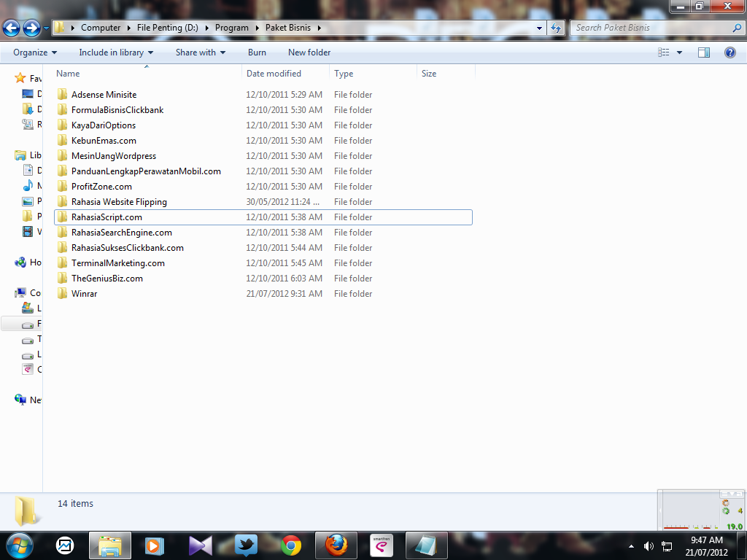This screenshot has width=747, height=560.
Task: Expand the arrow after Program breadcrumb
Action: [258, 28]
